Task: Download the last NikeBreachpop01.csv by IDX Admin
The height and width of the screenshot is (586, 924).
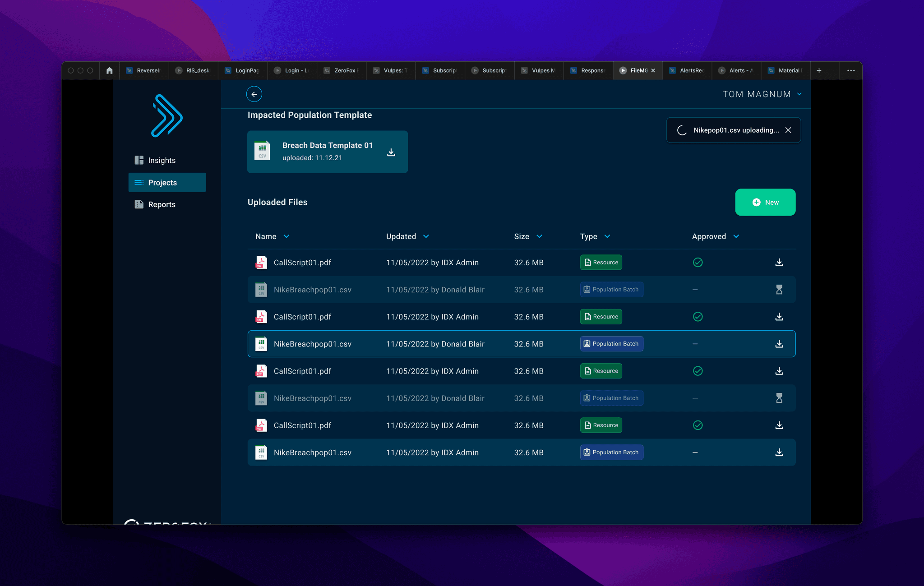Action: point(779,452)
